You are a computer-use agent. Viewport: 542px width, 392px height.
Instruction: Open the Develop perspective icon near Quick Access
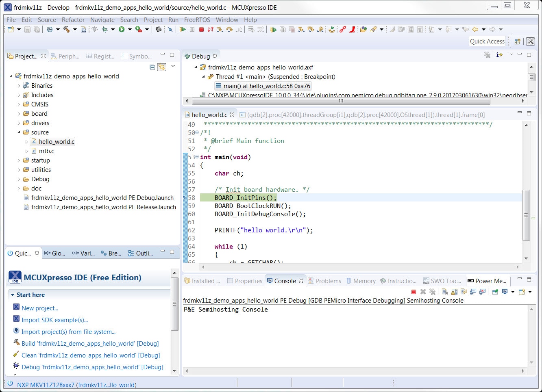(530, 41)
